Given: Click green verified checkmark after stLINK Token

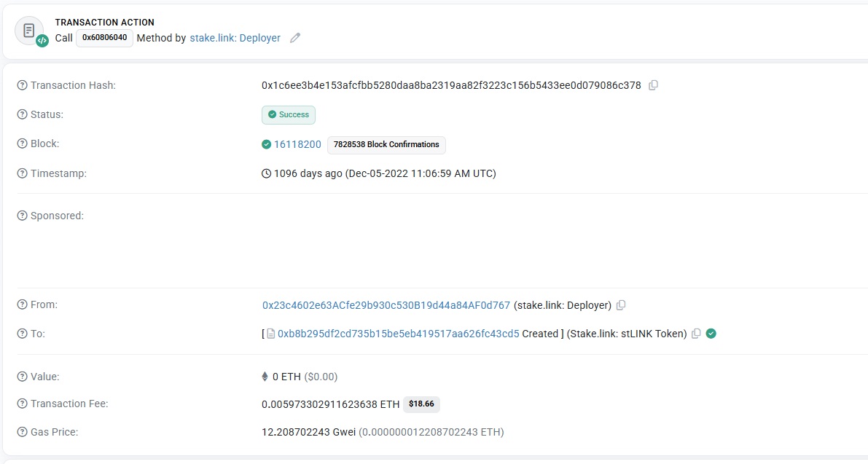Looking at the screenshot, I should (711, 334).
